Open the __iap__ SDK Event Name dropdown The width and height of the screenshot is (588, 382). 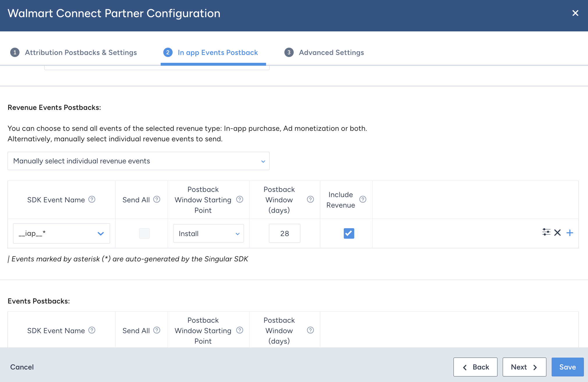[x=61, y=233]
